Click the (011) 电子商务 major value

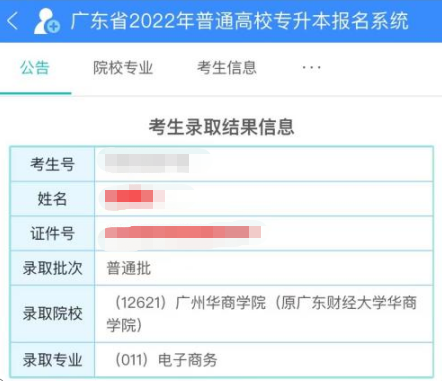pyautogui.click(x=165, y=360)
